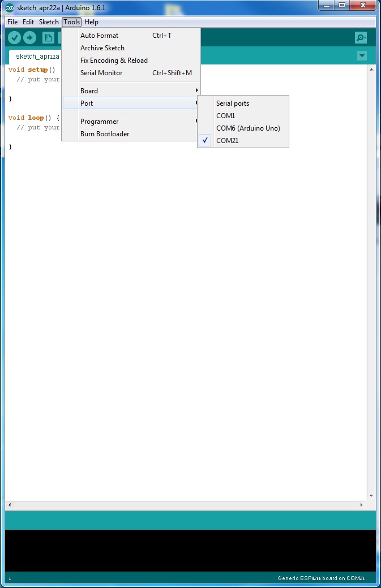The width and height of the screenshot is (381, 588).
Task: Click vertical scrollbar down arrow
Action: 371,496
